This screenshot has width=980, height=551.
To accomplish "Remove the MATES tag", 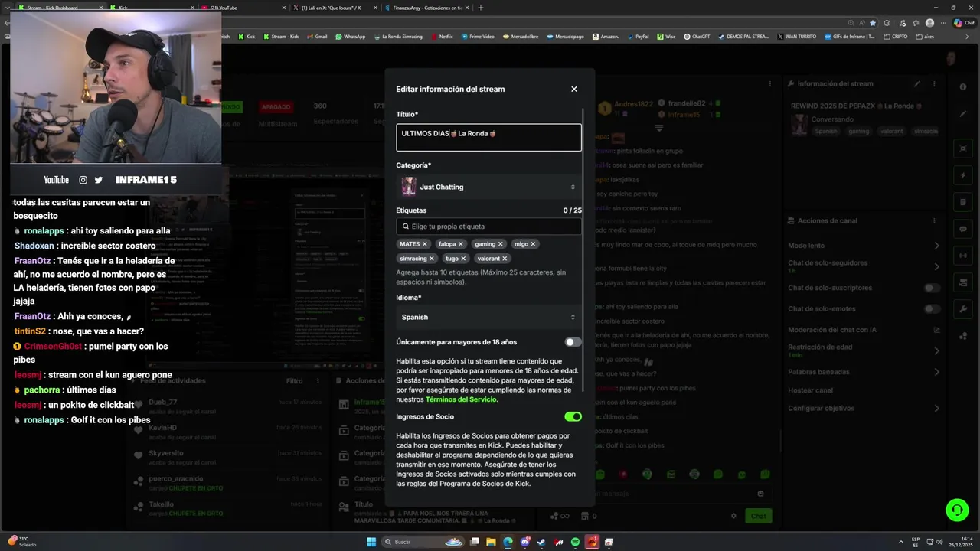I will pyautogui.click(x=426, y=244).
